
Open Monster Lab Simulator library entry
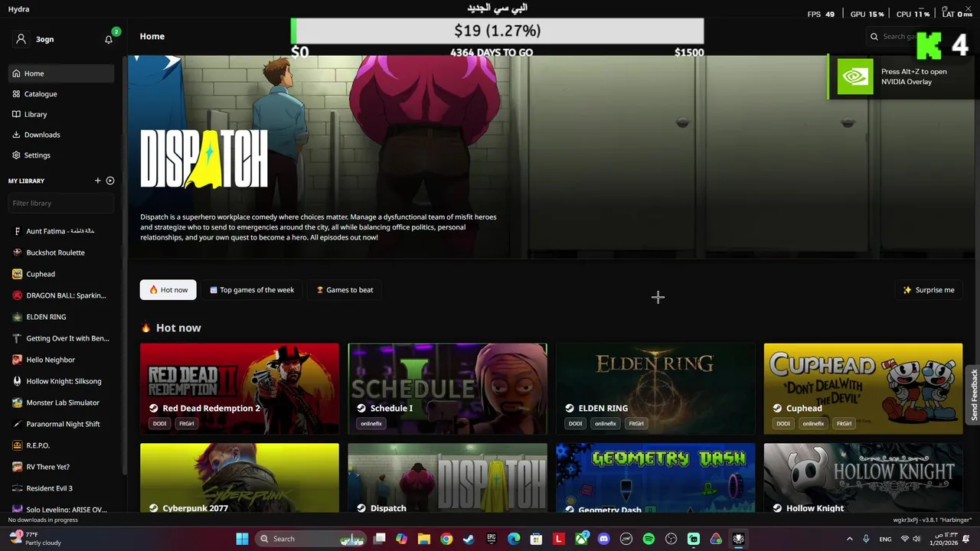click(61, 403)
